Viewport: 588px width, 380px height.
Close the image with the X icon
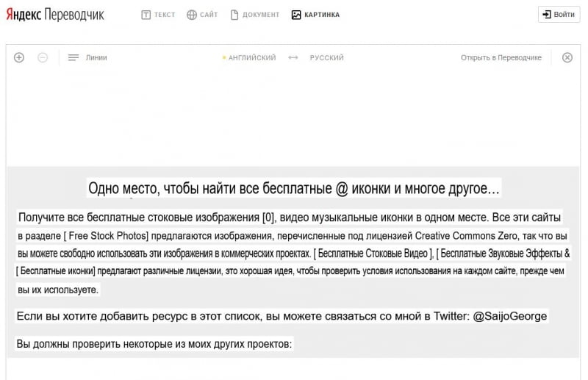pos(567,57)
